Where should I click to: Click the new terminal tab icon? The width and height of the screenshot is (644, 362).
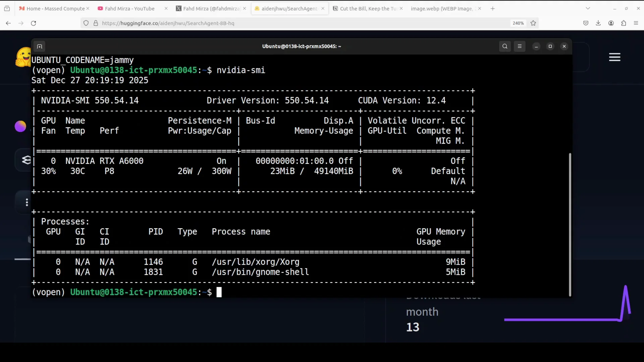coord(40,46)
